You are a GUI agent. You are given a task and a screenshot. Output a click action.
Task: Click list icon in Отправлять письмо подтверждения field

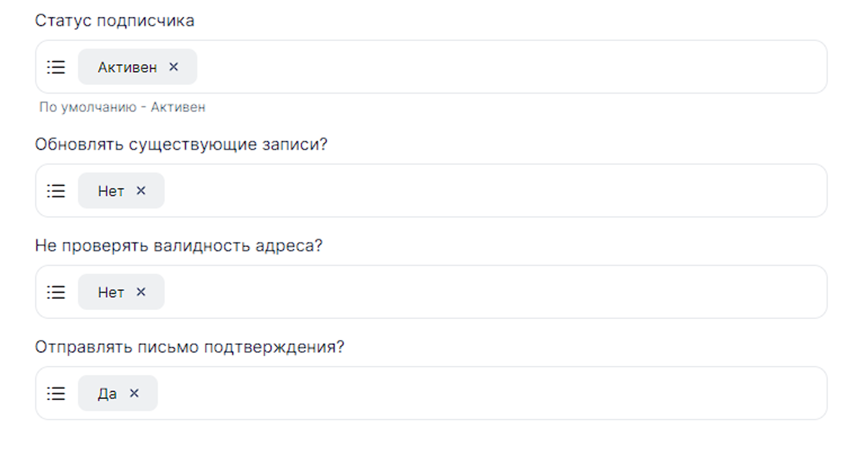[x=56, y=393]
